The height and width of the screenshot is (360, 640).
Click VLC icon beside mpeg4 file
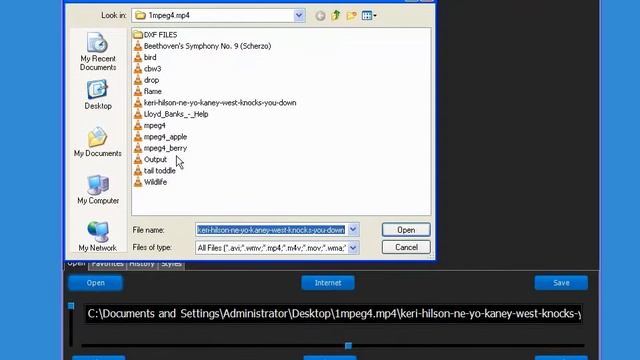click(x=138, y=125)
